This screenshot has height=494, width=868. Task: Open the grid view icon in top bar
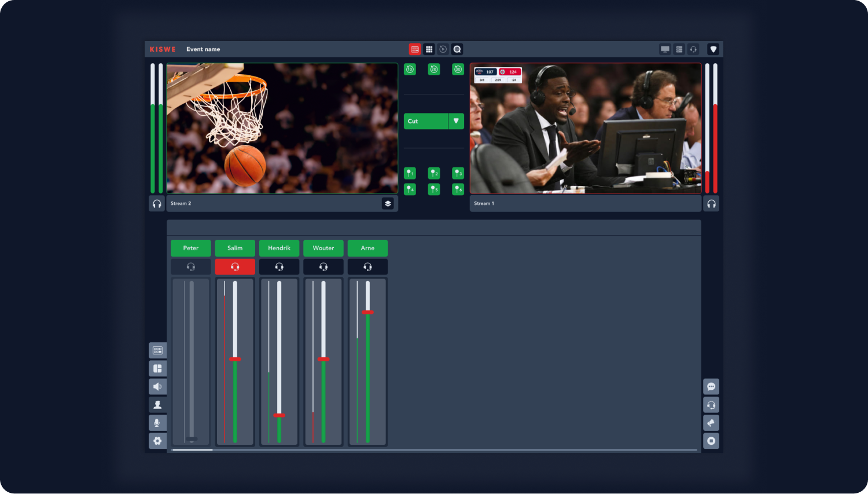click(429, 49)
